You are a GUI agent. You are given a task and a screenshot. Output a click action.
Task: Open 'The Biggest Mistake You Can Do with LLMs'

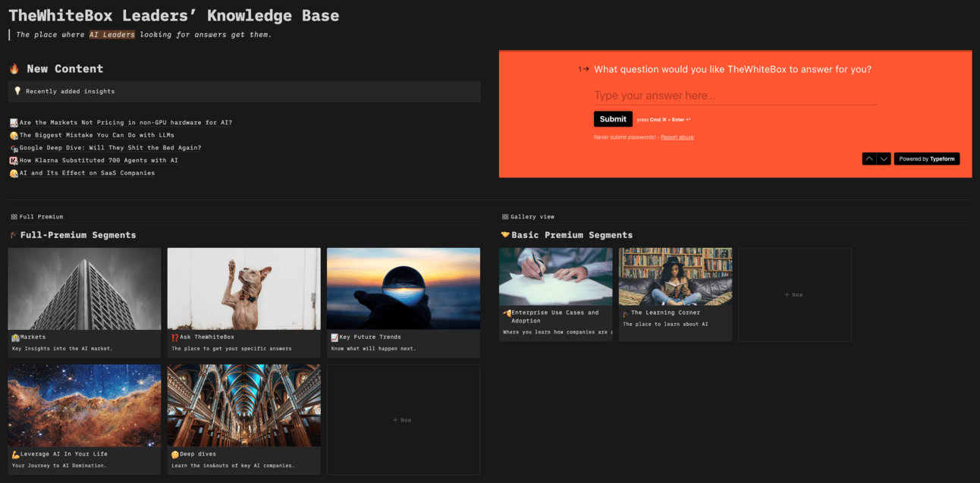click(x=97, y=135)
